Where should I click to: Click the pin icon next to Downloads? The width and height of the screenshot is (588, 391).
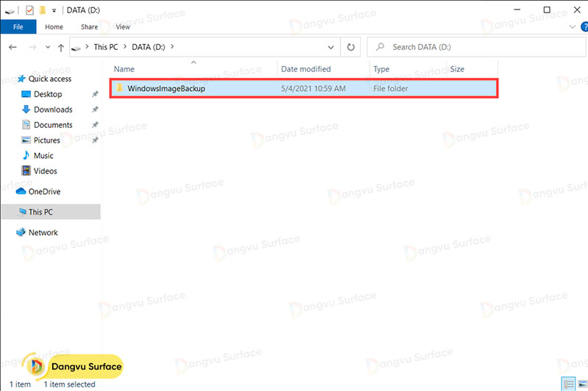pos(96,110)
